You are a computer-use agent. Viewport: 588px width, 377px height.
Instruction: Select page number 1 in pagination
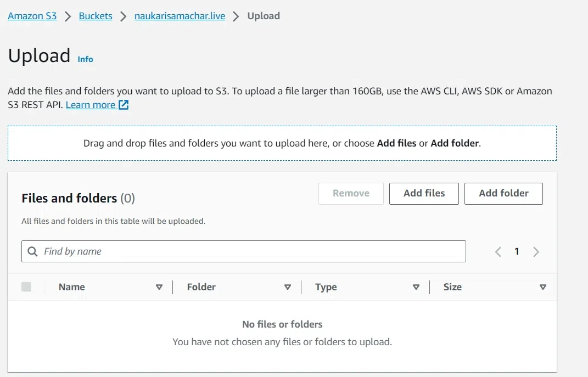click(x=517, y=251)
